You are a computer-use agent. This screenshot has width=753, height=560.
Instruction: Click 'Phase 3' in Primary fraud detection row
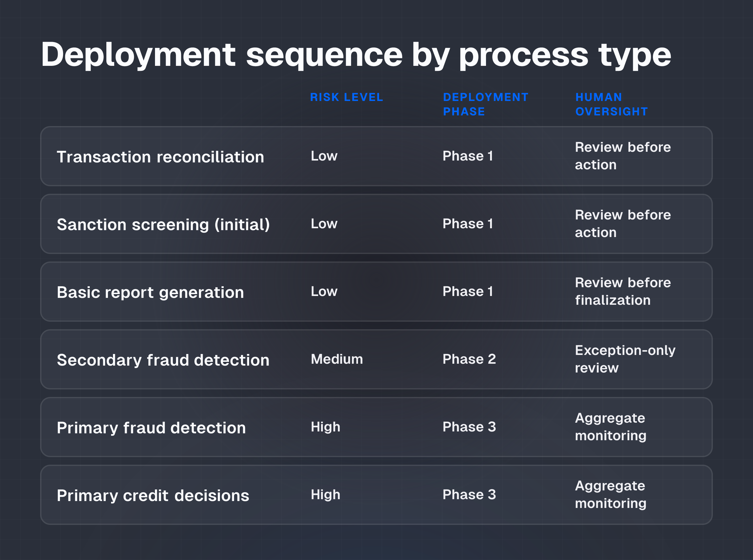coord(469,427)
